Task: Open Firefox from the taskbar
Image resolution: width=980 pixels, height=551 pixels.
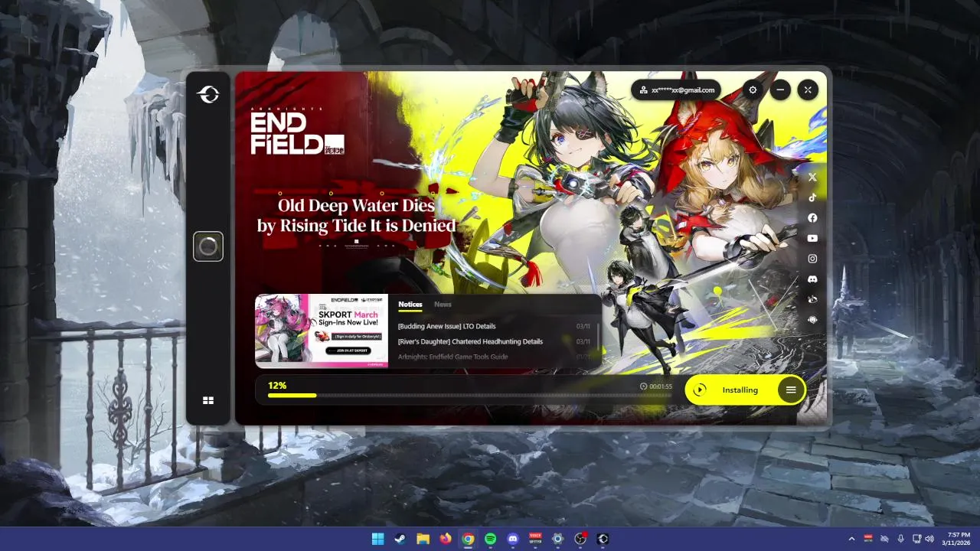Action: tap(446, 539)
